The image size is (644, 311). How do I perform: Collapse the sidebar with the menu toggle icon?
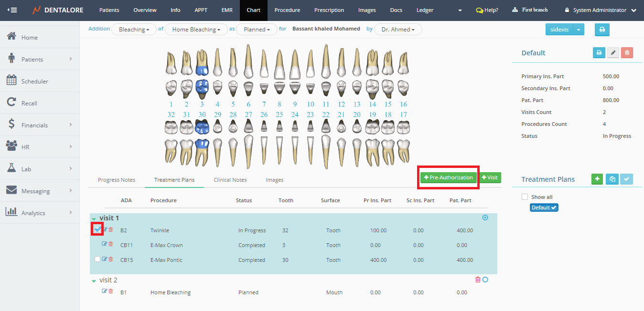12,10
